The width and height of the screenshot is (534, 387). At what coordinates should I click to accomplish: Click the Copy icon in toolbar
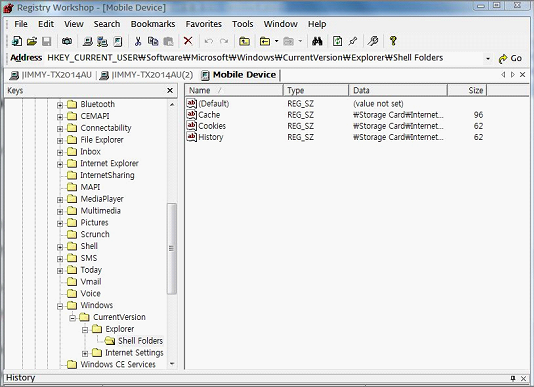153,41
